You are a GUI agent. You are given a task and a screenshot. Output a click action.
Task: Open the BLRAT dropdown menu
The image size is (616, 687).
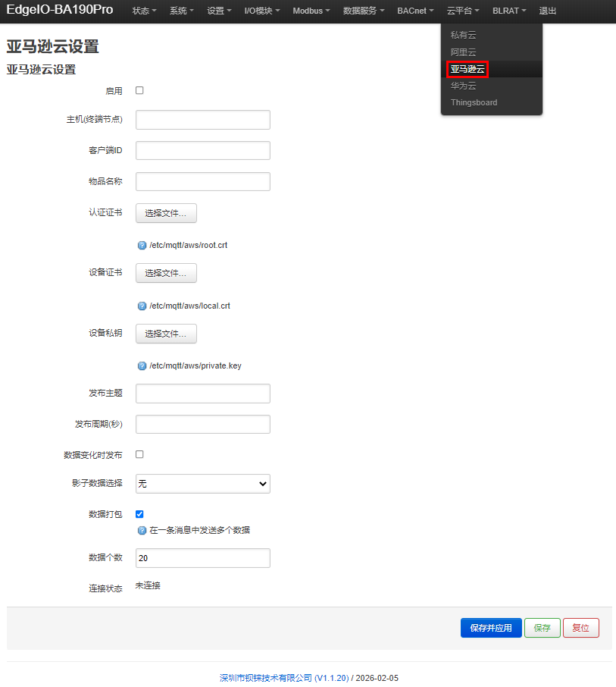(509, 11)
